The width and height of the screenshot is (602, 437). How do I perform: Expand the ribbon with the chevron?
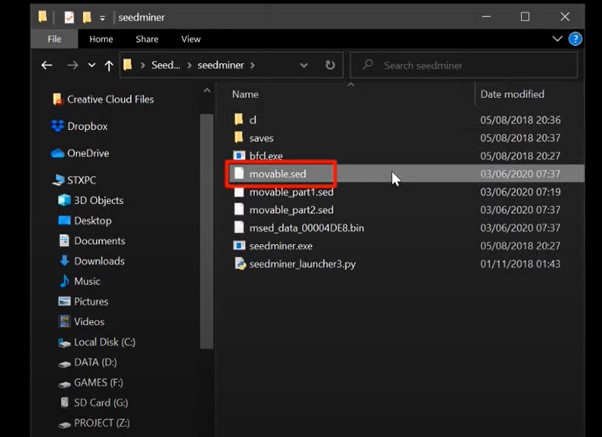point(557,39)
